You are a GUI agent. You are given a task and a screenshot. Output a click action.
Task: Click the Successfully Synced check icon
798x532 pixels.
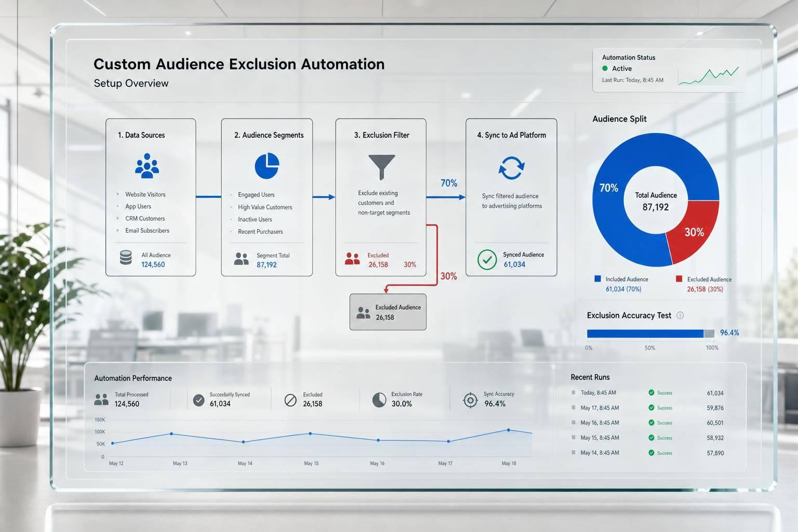pos(198,400)
